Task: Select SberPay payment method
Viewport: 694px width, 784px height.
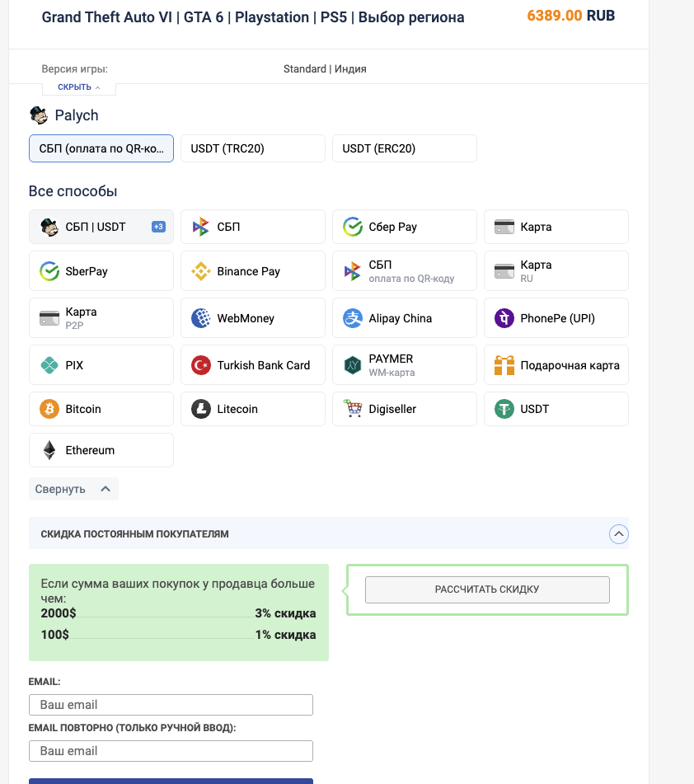Action: [x=101, y=271]
